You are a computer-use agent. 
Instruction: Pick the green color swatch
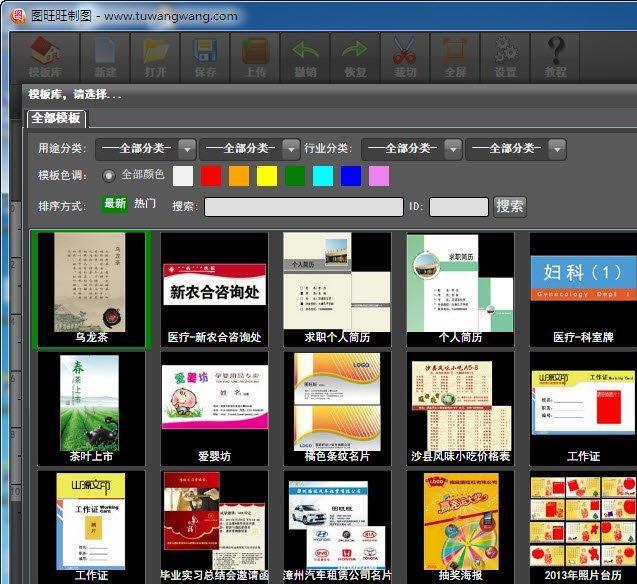(295, 176)
